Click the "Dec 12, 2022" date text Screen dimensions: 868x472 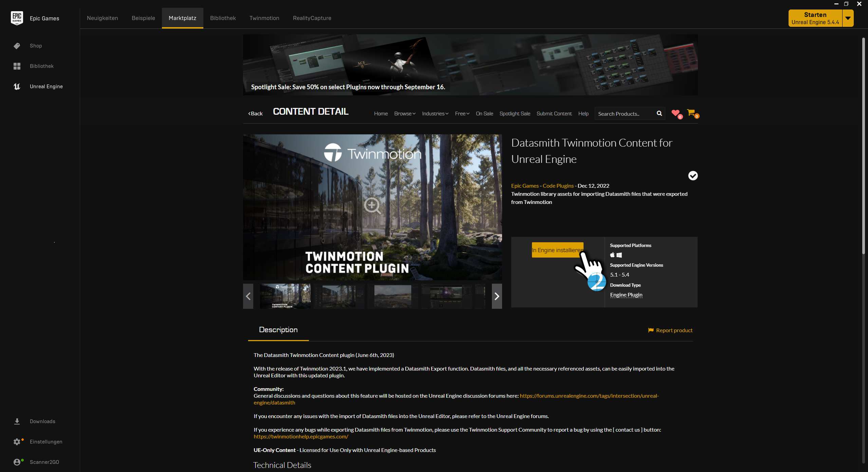[x=593, y=186]
